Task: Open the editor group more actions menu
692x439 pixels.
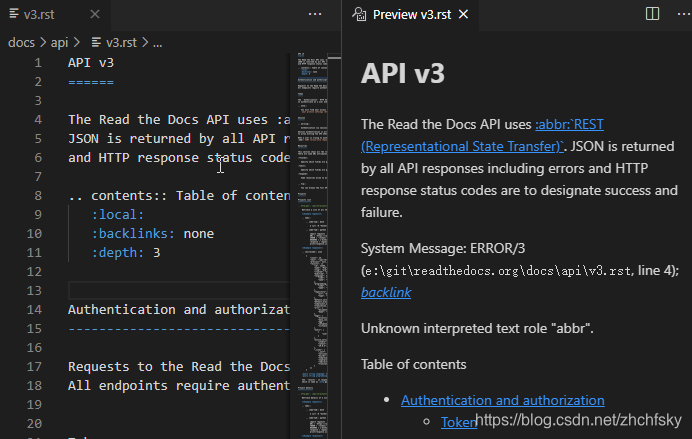Action: pos(315,15)
